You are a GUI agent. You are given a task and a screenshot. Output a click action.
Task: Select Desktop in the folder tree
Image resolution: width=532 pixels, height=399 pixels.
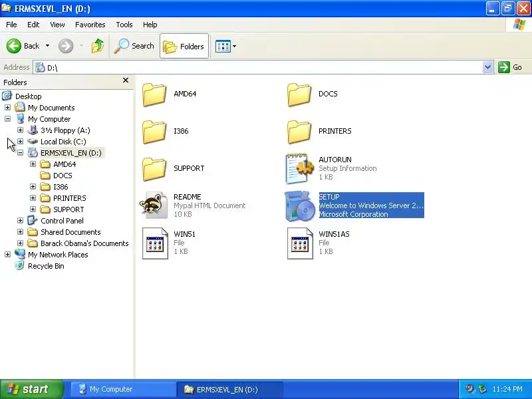click(28, 96)
